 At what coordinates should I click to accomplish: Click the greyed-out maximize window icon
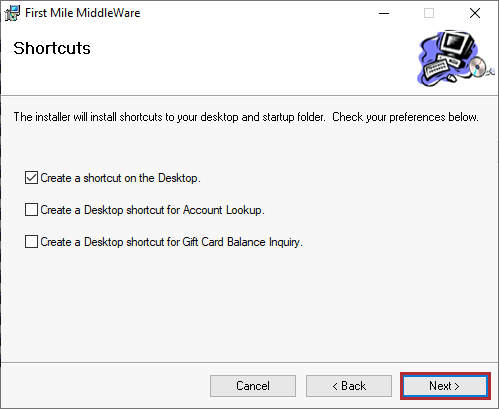pyautogui.click(x=429, y=13)
